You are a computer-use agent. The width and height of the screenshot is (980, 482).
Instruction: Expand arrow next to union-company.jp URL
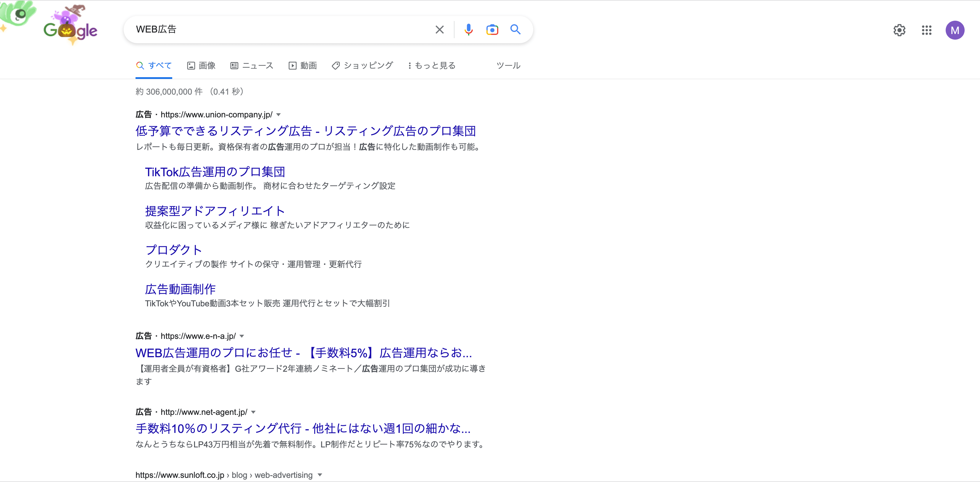coord(278,115)
